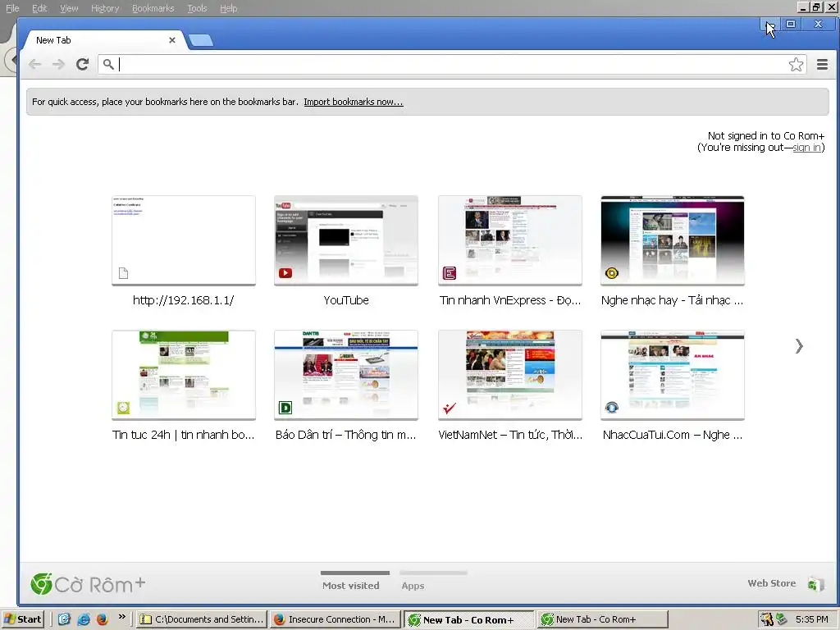Open the History menu of background window
This screenshot has height=630, width=840.
pos(105,8)
